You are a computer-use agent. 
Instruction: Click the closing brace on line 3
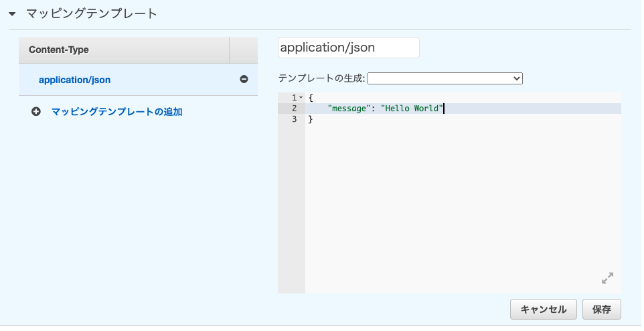pos(311,119)
